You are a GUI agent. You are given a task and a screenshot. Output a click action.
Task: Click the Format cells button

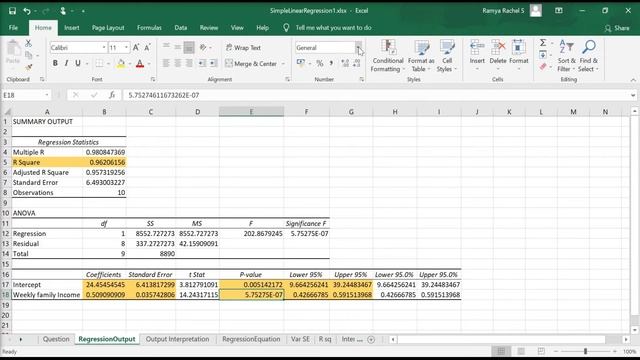pos(518,56)
